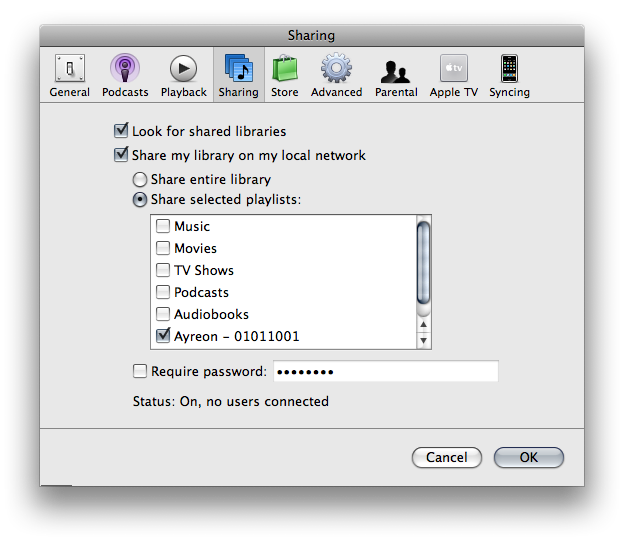This screenshot has width=624, height=541.
Task: Check the Podcasts playlist checkbox in list
Action: click(163, 292)
